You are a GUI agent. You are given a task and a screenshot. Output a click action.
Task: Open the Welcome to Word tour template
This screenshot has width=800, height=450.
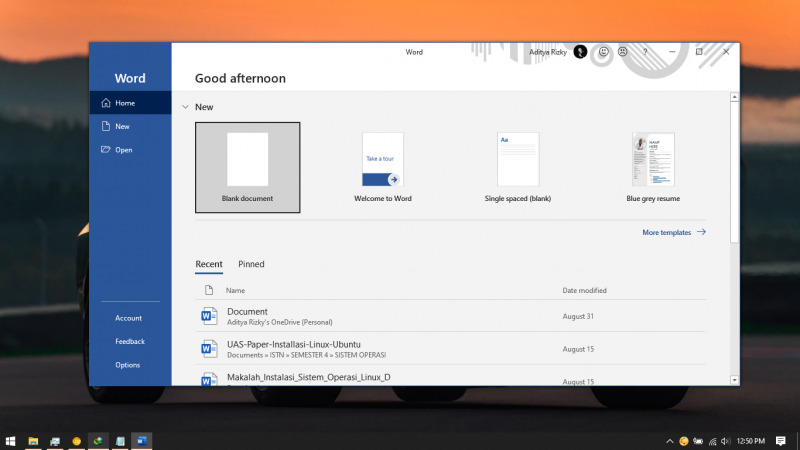pyautogui.click(x=383, y=167)
